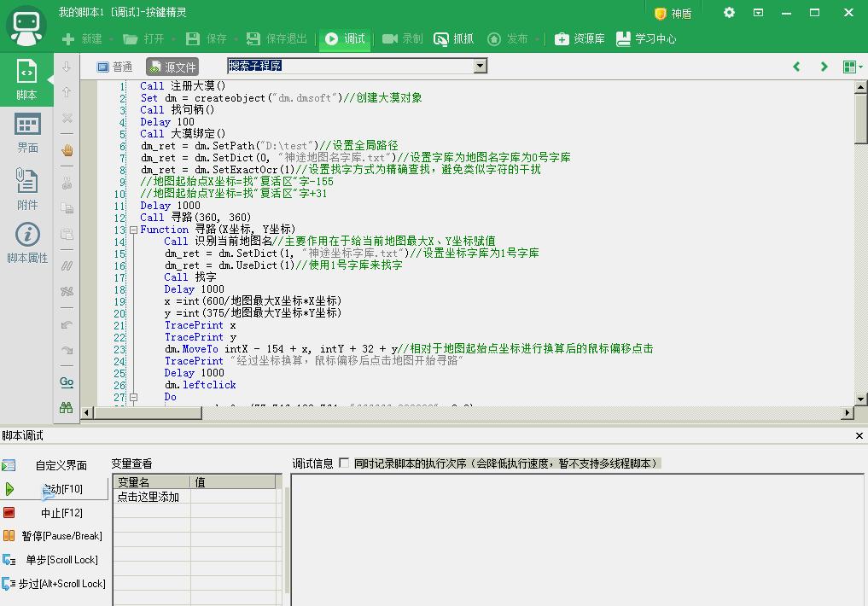The image size is (868, 606).
Task: Collapse the Do loop code block
Action: pyautogui.click(x=133, y=397)
